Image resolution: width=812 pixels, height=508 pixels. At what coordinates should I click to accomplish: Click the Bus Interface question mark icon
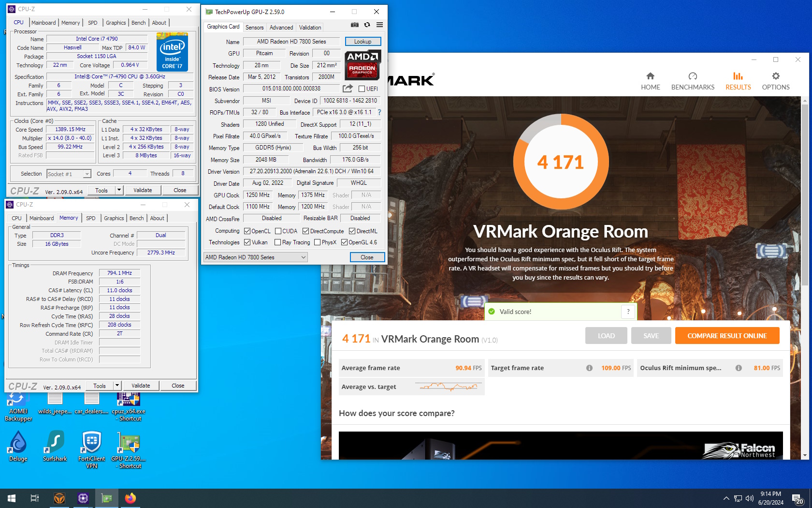(379, 112)
